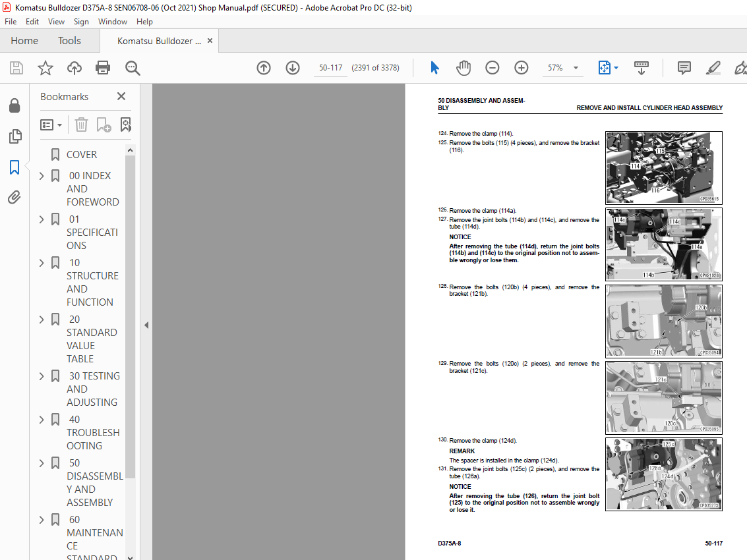Expand 20 STANDARD VALUE TABLE bookmark
This screenshot has width=747, height=560.
pos(42,320)
